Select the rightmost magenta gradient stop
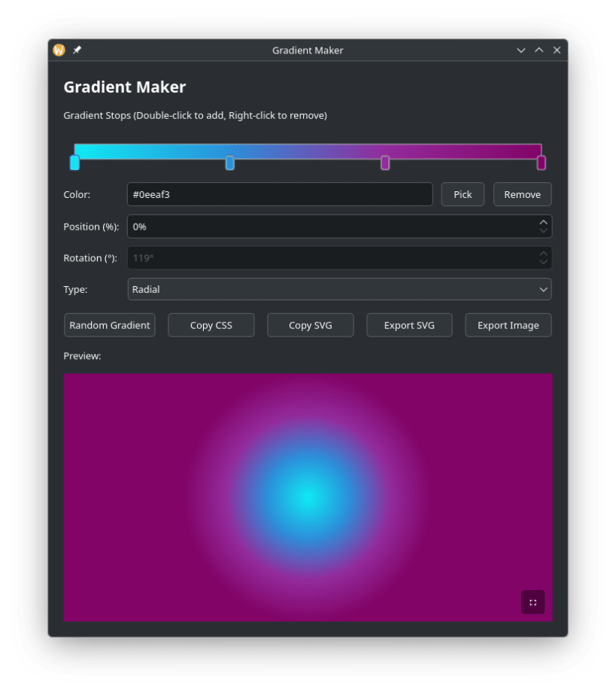The image size is (616, 694). [x=541, y=160]
